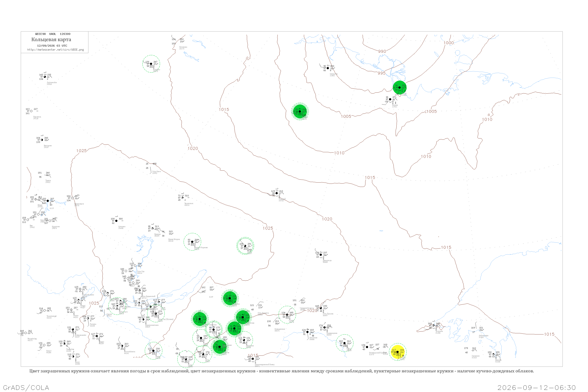The width and height of the screenshot is (588, 392).
Task: Select the 2026-09-12-06:30 generation timestamp
Action: pyautogui.click(x=536, y=387)
